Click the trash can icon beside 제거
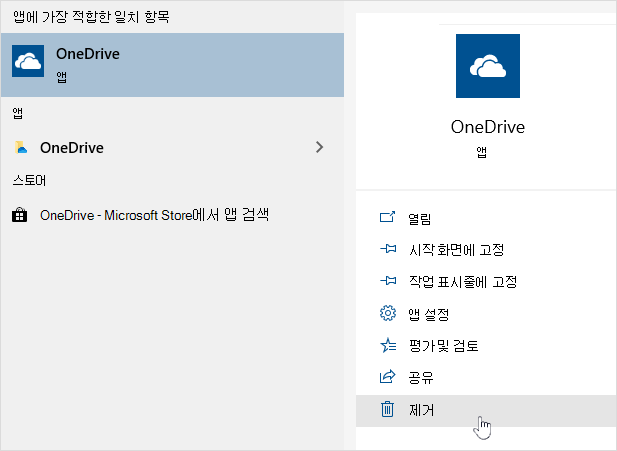This screenshot has width=617, height=451. coord(388,409)
